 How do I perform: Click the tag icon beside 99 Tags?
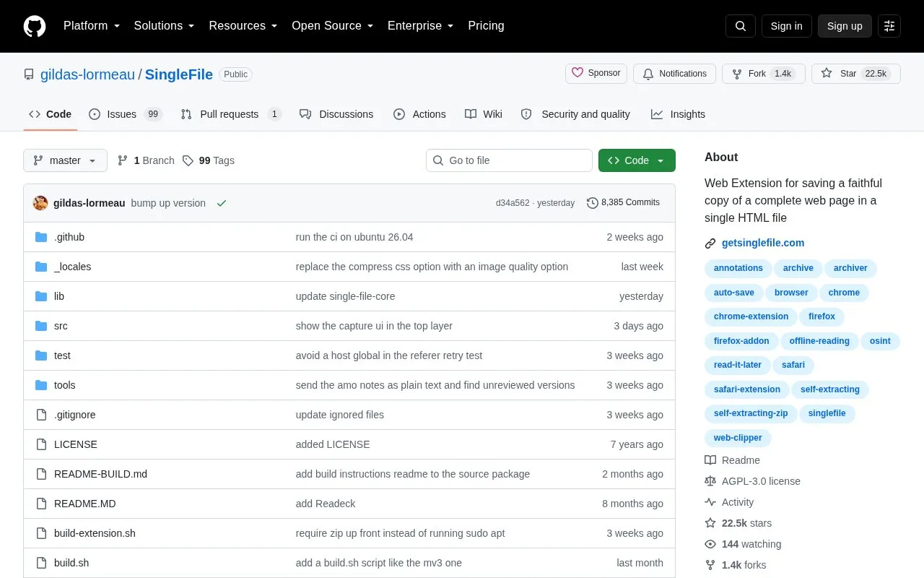(x=188, y=160)
